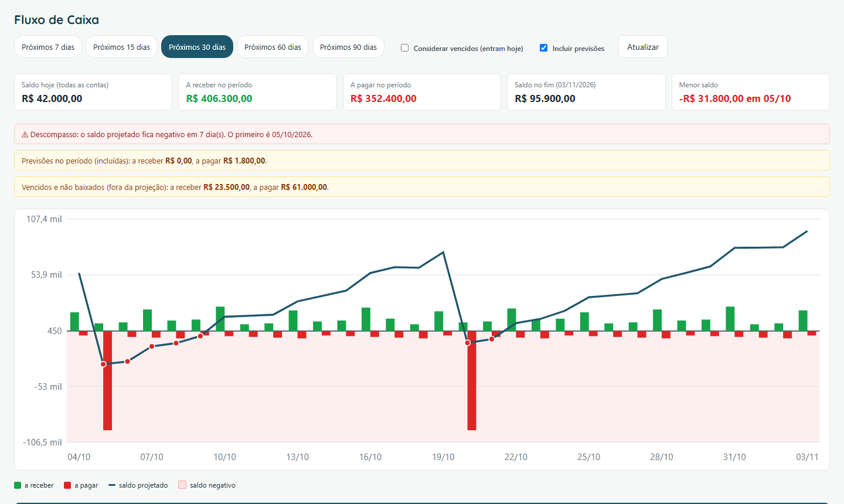
Task: Click the Atualizar button
Action: tap(643, 47)
